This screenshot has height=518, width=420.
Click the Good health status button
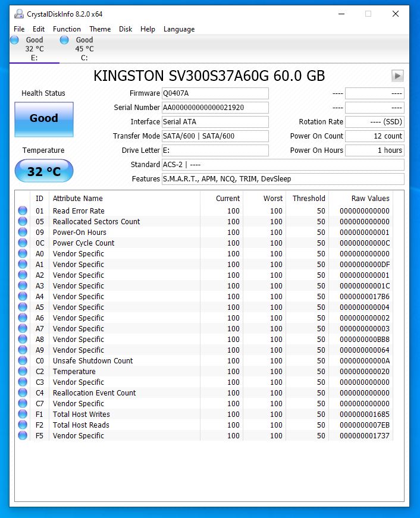tap(44, 119)
